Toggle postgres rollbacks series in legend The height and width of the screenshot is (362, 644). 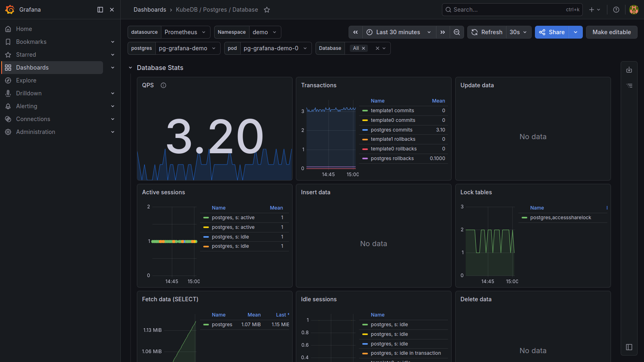point(392,158)
